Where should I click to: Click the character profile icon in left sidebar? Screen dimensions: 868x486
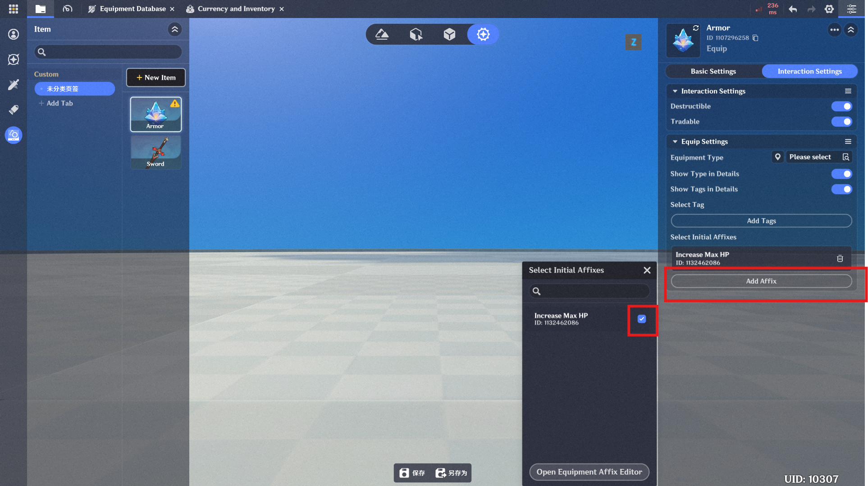[x=14, y=34]
